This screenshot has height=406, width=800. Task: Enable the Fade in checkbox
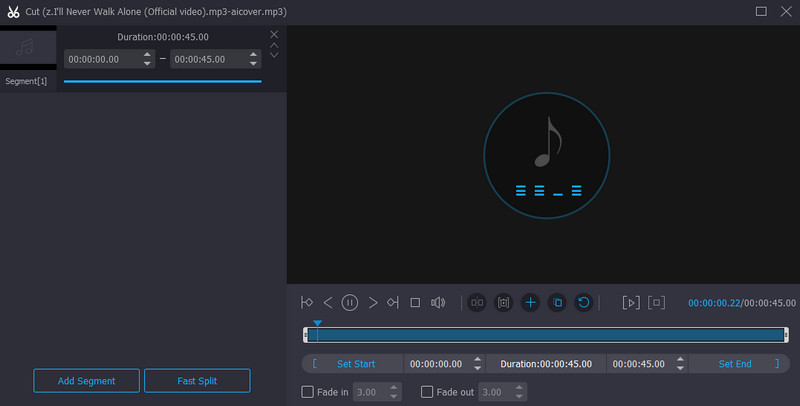click(307, 392)
